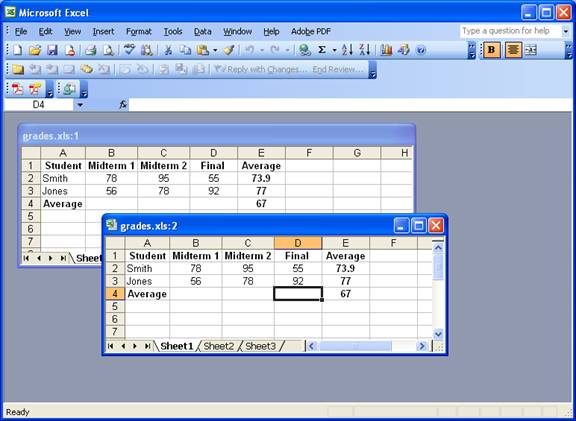Sort descending with the Z-A icon
Screen dimensions: 576x421
point(365,50)
